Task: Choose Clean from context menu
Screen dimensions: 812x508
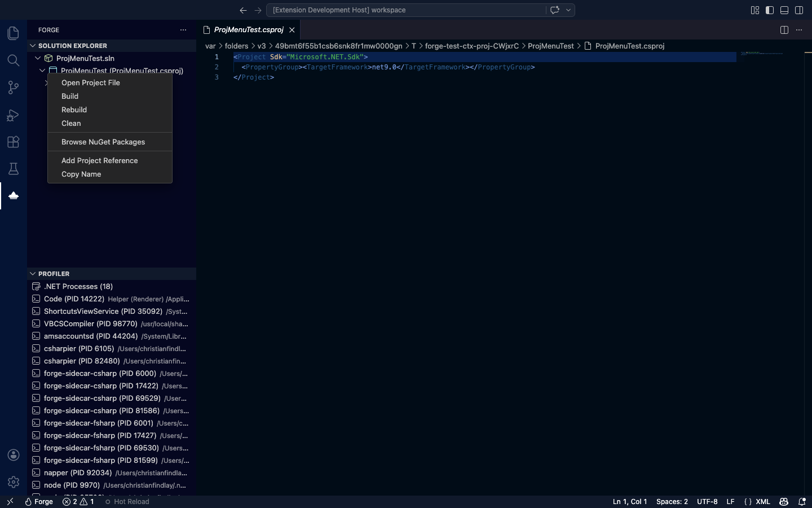Action: click(110, 123)
